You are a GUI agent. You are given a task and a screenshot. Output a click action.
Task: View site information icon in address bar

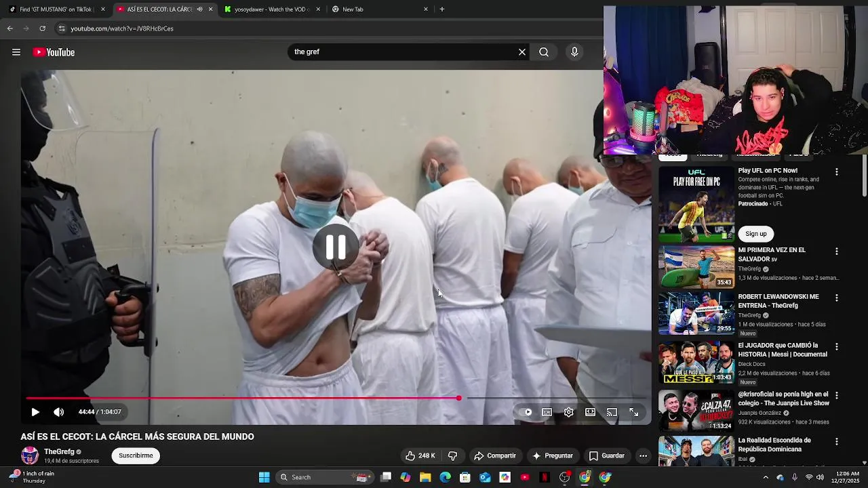62,28
